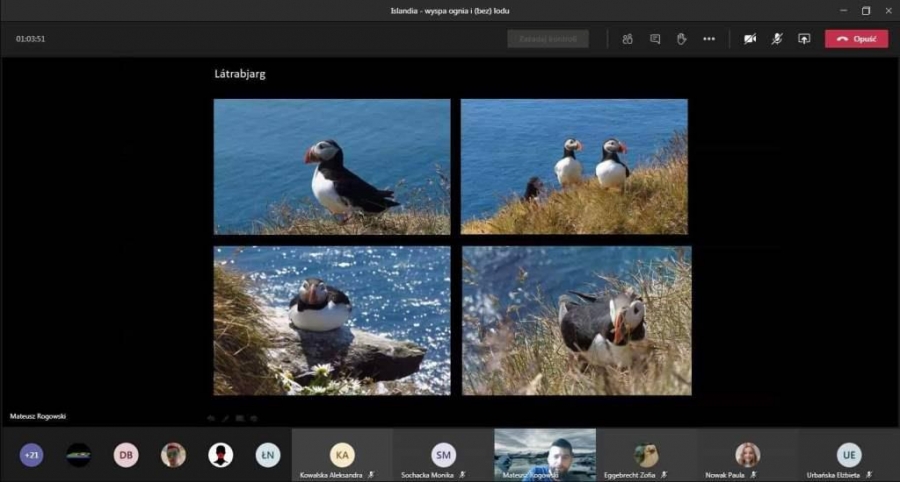Select the black and white silhouette avatar
This screenshot has width=900, height=482.
[220, 455]
